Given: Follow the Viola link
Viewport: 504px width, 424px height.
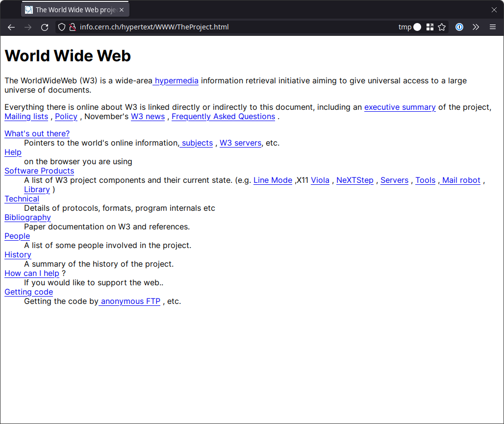Looking at the screenshot, I should (x=320, y=180).
